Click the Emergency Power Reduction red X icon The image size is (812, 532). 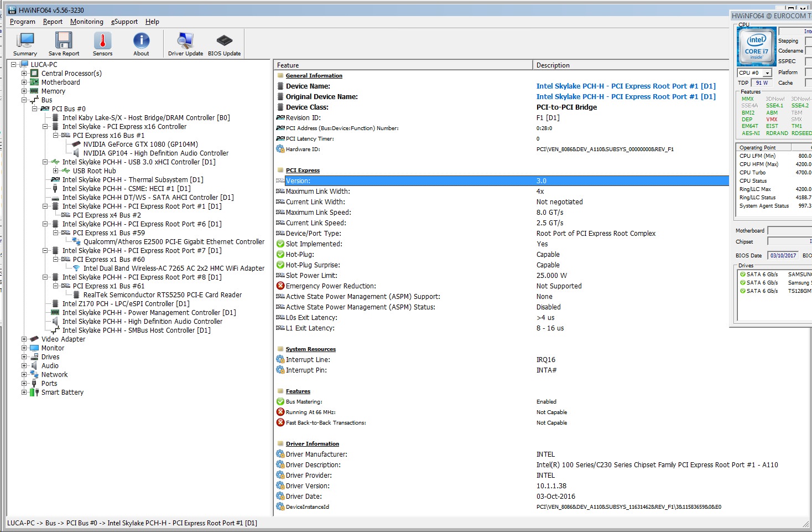pos(280,286)
